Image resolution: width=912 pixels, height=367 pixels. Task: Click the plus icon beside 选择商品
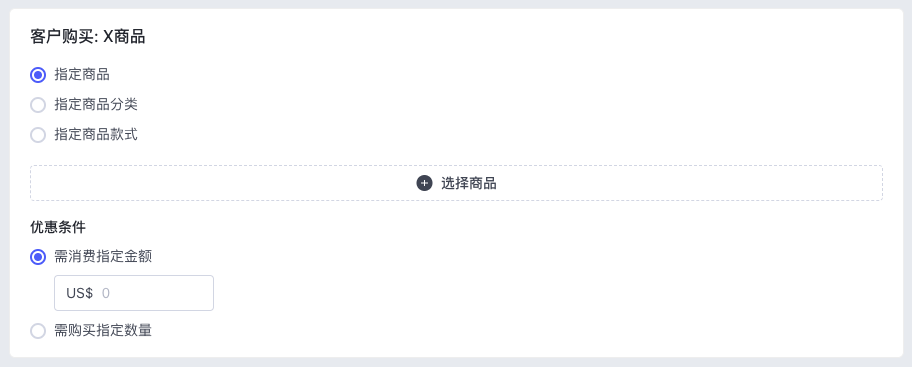(x=425, y=183)
